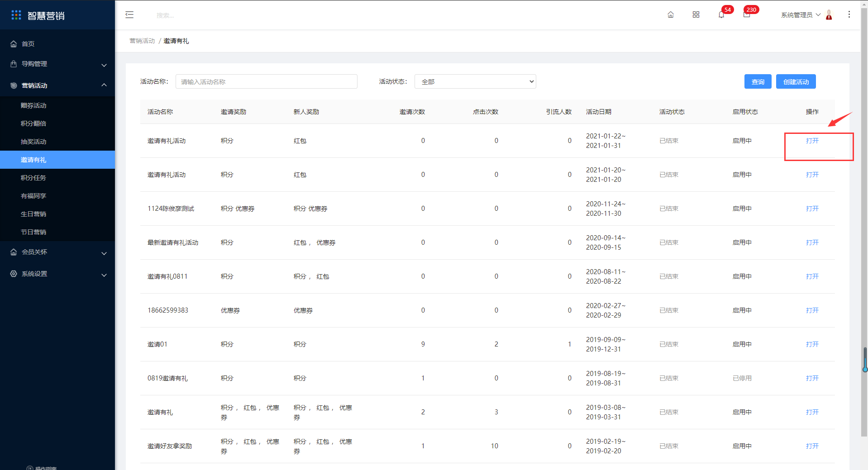Click the 1124陈俊彦测试 activity name
This screenshot has height=470, width=868.
[171, 209]
